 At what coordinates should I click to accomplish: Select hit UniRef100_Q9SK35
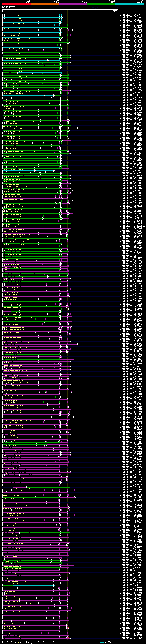(131, 118)
